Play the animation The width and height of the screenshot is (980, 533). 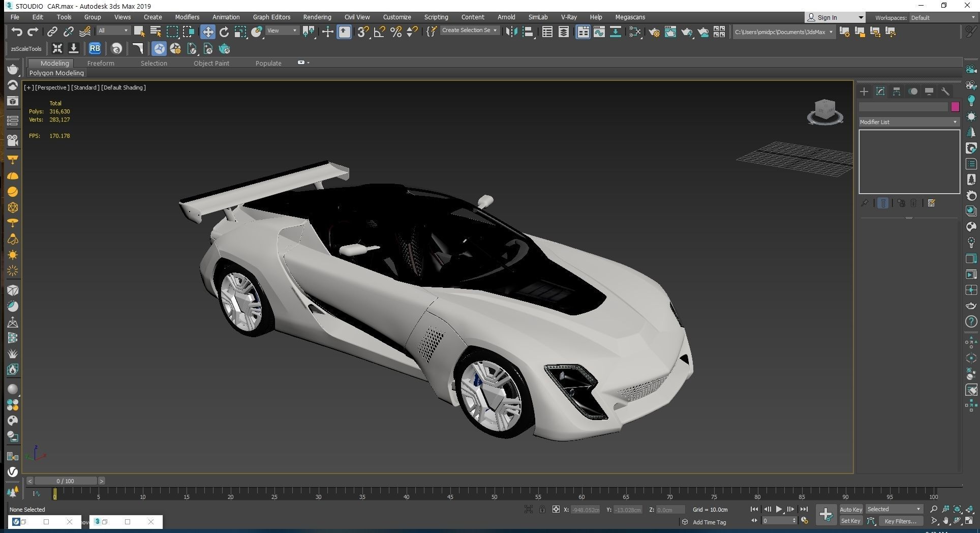[779, 509]
